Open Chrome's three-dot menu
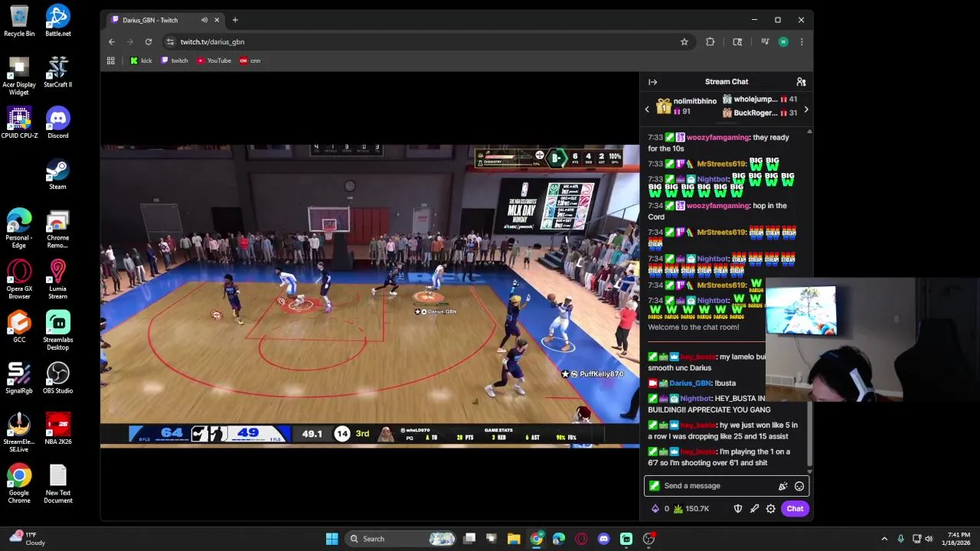The image size is (980, 551). click(x=802, y=42)
